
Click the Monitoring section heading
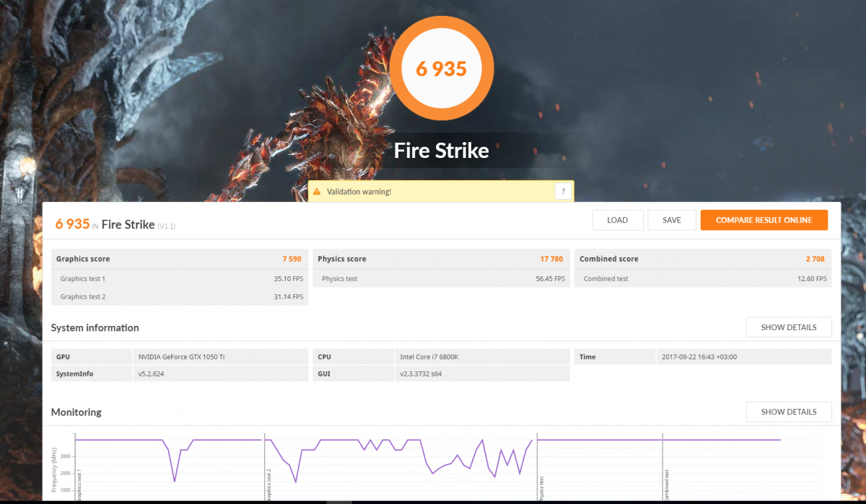coord(76,412)
